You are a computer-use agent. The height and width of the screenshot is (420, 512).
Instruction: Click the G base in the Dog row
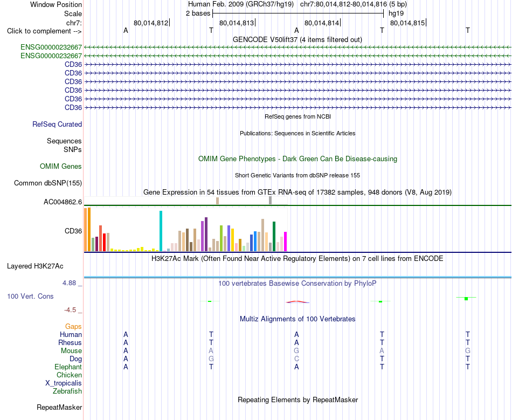(x=211, y=359)
